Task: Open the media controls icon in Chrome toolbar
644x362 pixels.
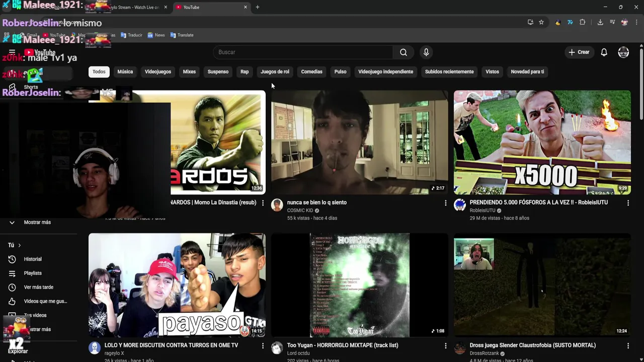Action: (x=612, y=22)
